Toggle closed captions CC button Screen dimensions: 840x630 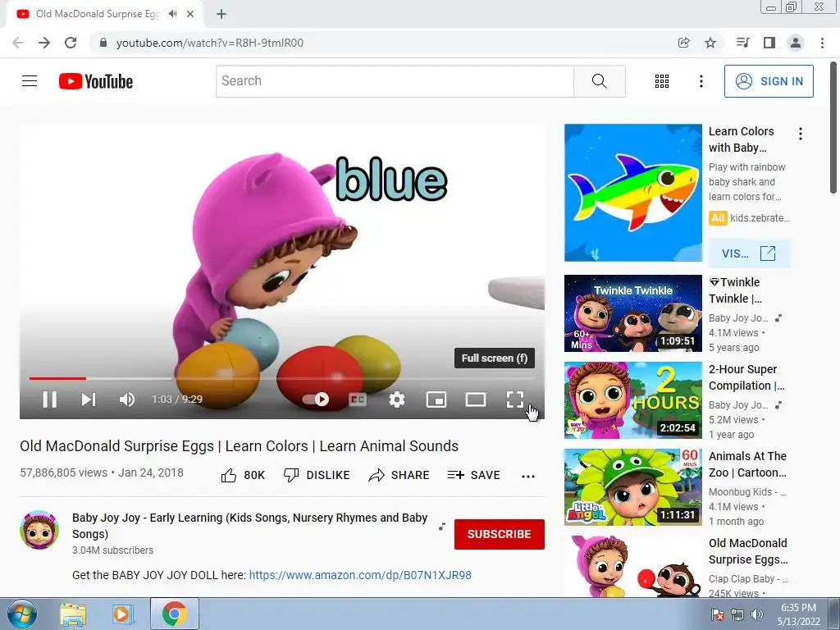[358, 399]
